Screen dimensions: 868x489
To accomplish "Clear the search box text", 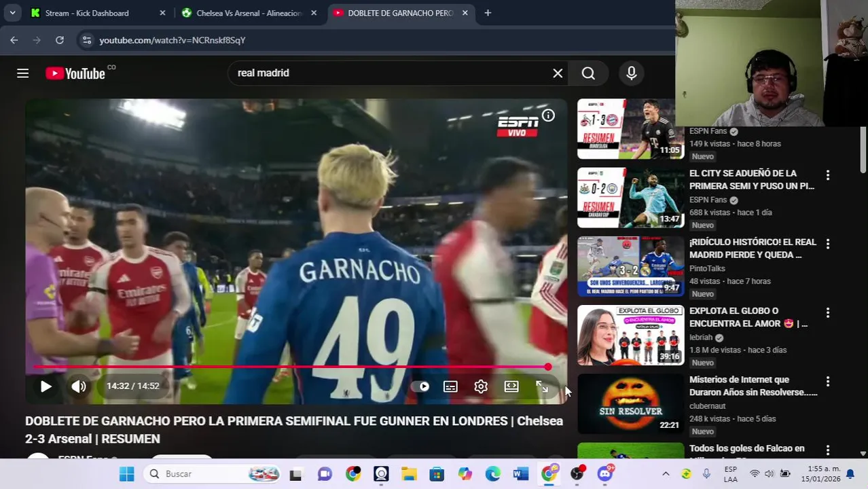I will pyautogui.click(x=558, y=73).
